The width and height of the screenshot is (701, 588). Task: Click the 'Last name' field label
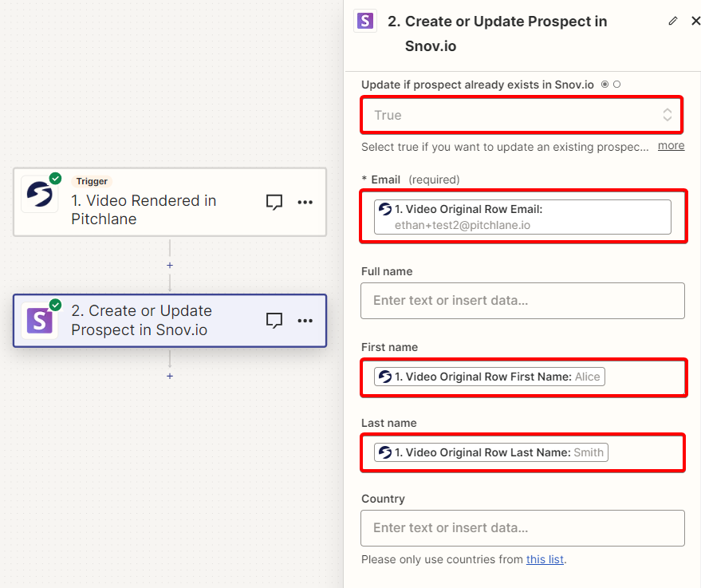pyautogui.click(x=389, y=423)
